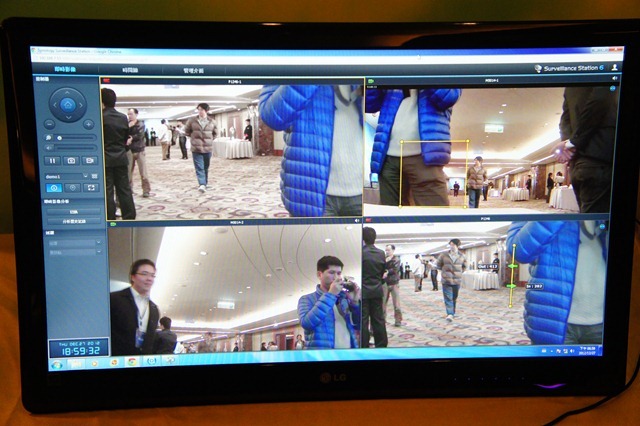Screen dimensions: 640x426
Task: Click green camera status on top-right feed
Action: pyautogui.click(x=371, y=81)
